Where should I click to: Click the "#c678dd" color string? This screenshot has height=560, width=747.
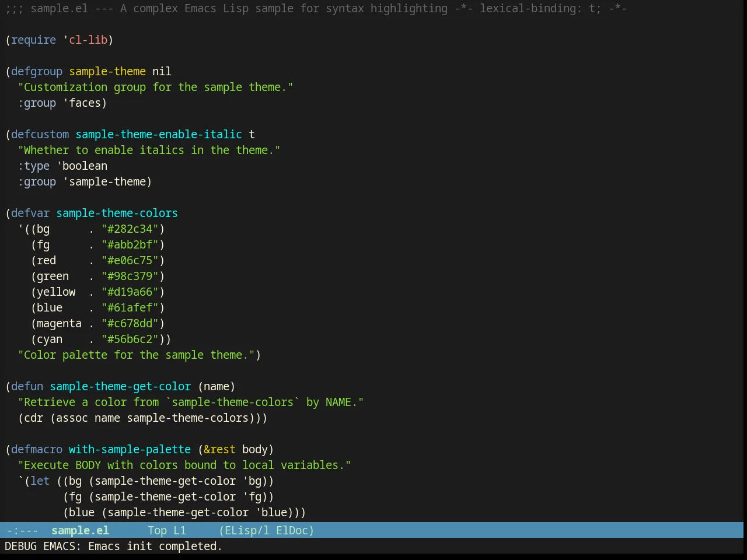(130, 323)
